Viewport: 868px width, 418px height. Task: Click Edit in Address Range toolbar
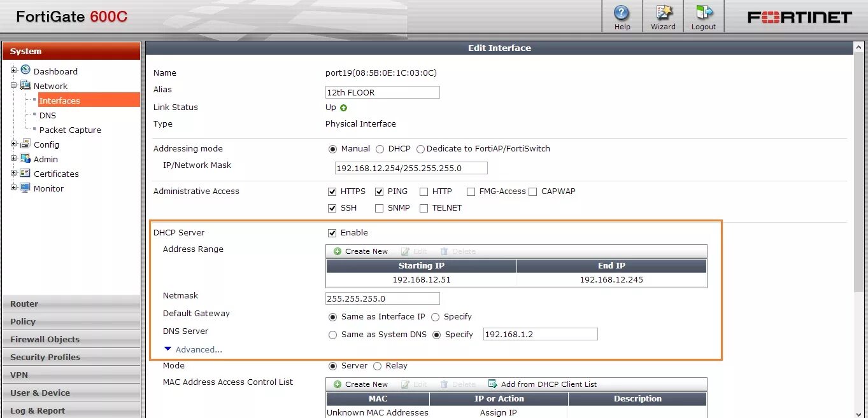(x=414, y=251)
